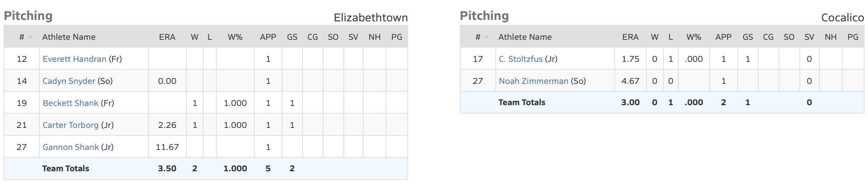Sort Cocalico table by APP column

coord(723,37)
